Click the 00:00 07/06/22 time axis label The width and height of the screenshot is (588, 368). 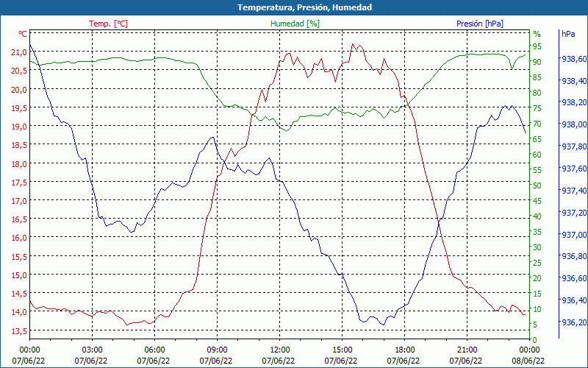click(x=29, y=355)
